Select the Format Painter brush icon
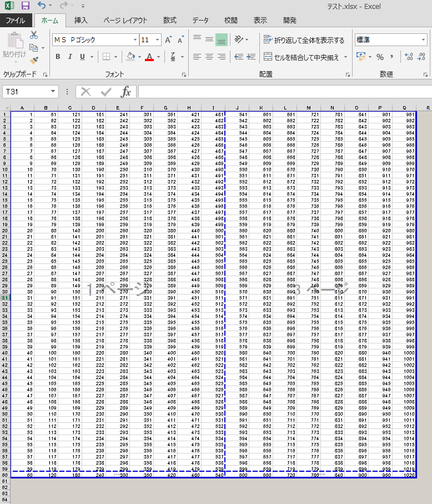This screenshot has width=432, height=504. tap(34, 60)
